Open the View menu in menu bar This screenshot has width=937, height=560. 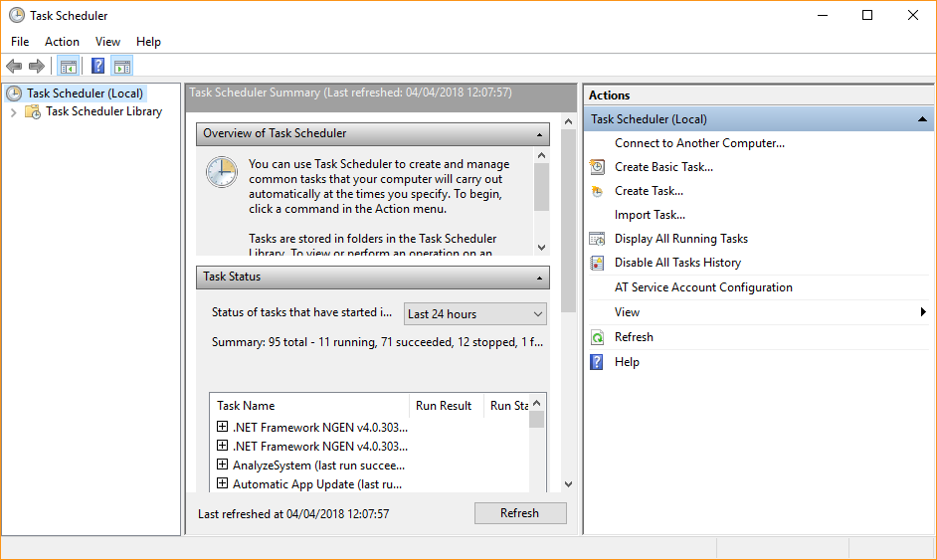(107, 41)
